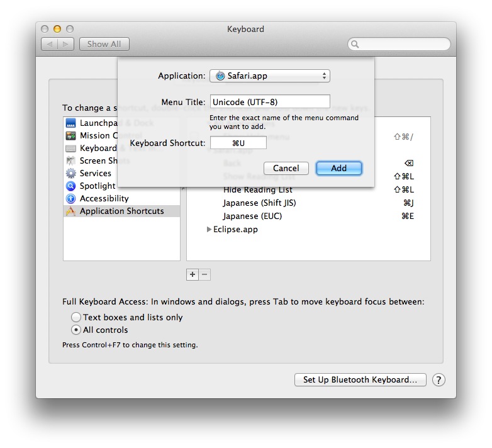Select the Japanese (EUC) row

click(x=308, y=216)
